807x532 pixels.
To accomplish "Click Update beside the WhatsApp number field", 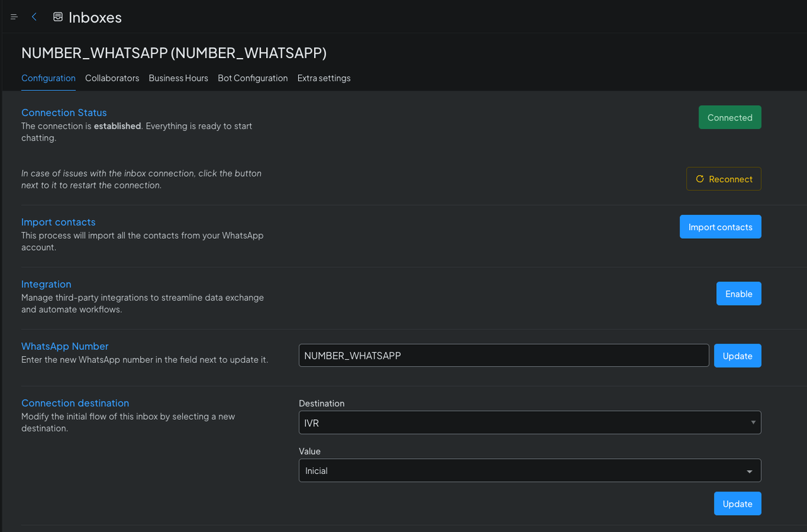I will (737, 356).
